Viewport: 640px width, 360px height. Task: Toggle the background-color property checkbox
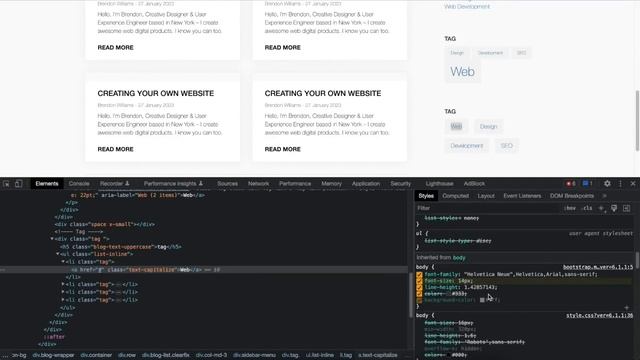pyautogui.click(x=419, y=300)
